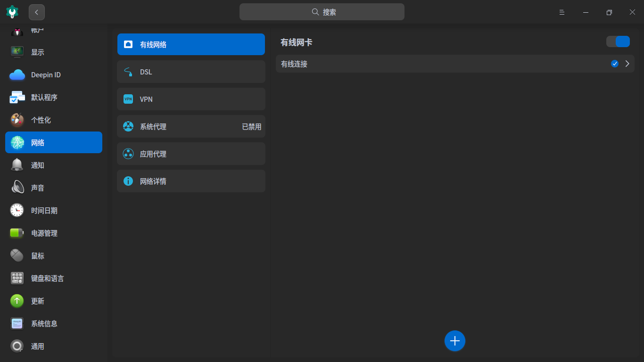Click the Display (显示) monitor icon
Screen dimensions: 644x362
click(17, 52)
